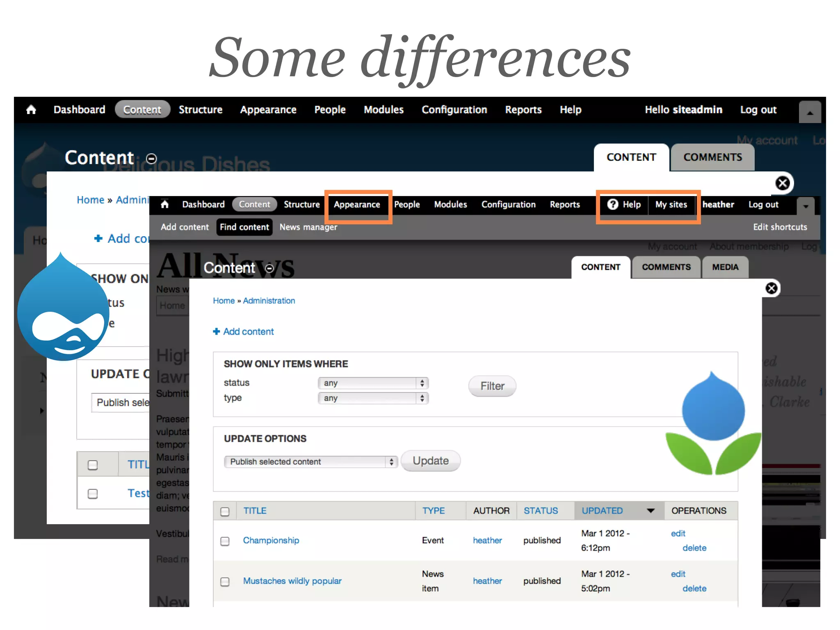Switch to the MEDIA tab
The height and width of the screenshot is (630, 840).
point(725,267)
